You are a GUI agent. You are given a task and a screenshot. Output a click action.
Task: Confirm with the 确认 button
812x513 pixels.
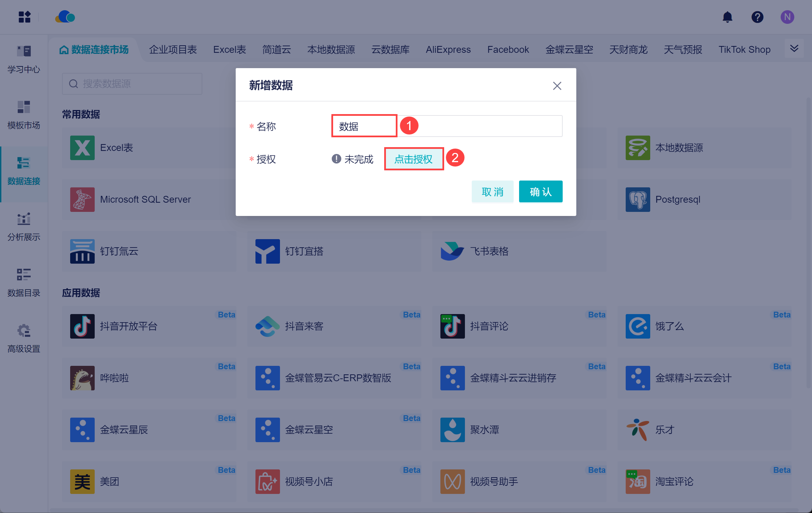point(541,192)
